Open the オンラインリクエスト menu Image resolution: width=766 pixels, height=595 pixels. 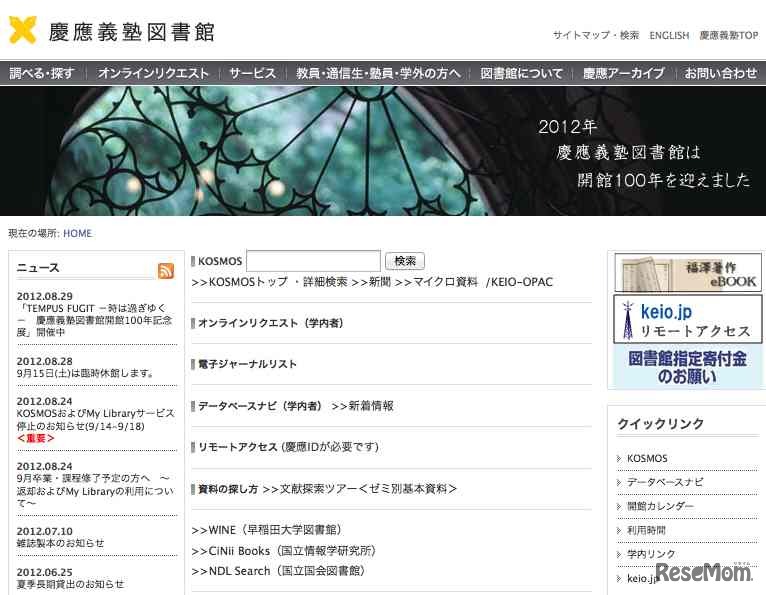(153, 73)
